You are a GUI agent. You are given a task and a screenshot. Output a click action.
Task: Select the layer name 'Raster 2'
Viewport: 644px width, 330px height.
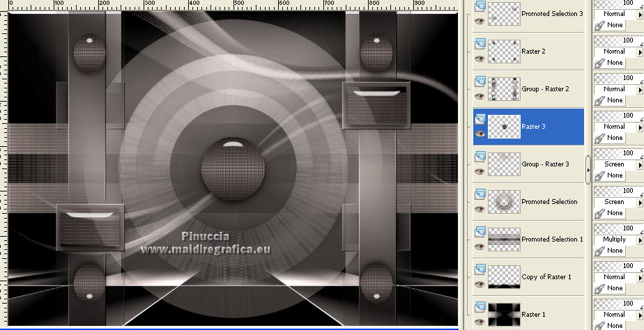click(x=533, y=52)
